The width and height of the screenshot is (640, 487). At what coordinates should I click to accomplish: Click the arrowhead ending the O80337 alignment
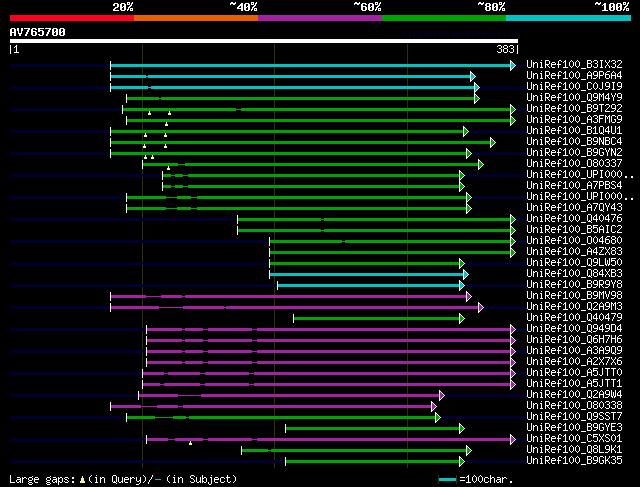(x=481, y=165)
